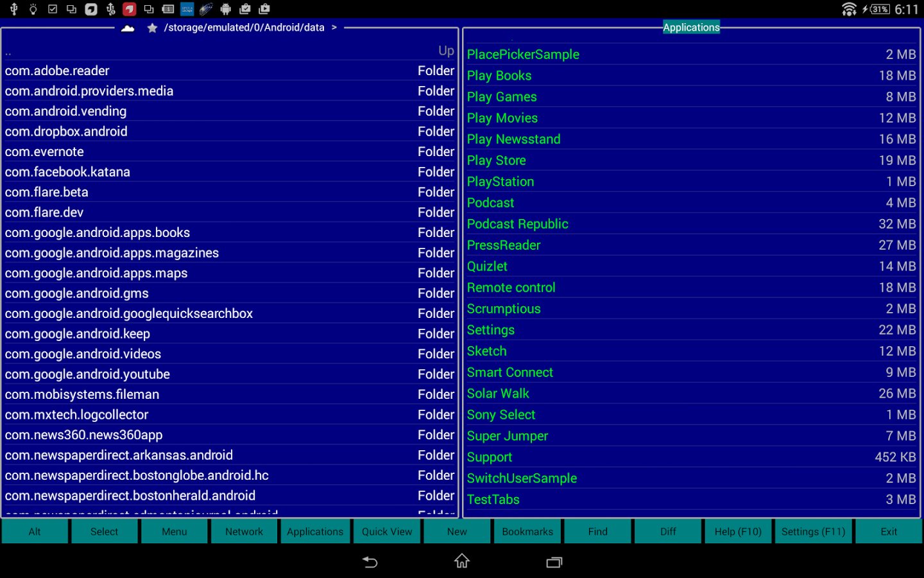Select the Super Jumper app row
This screenshot has width=924, height=578.
[x=692, y=436]
